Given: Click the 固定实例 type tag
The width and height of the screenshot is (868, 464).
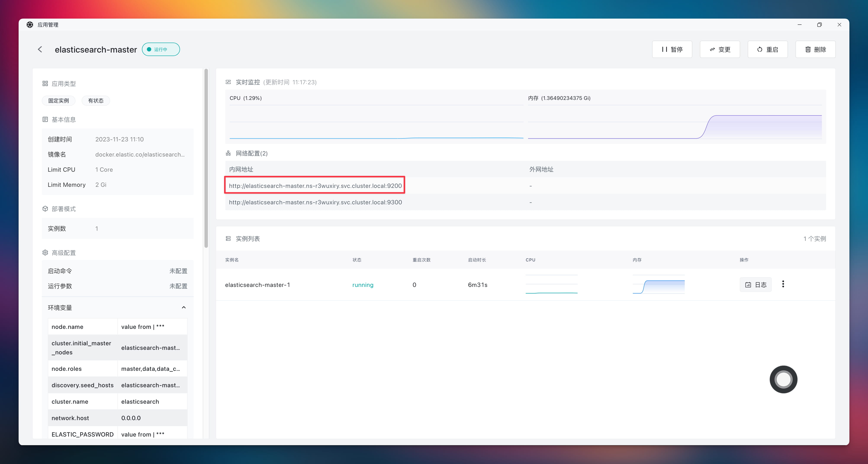Looking at the screenshot, I should [x=58, y=101].
